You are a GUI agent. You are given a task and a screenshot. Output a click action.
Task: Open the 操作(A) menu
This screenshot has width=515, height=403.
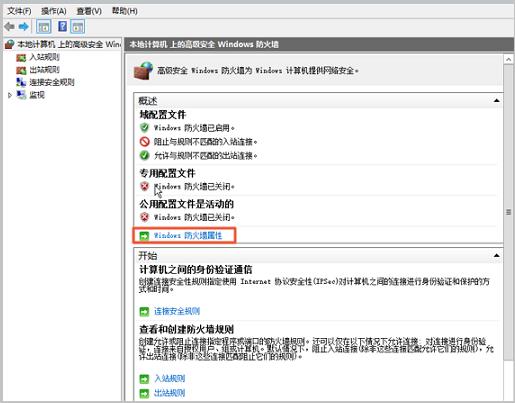coord(54,11)
